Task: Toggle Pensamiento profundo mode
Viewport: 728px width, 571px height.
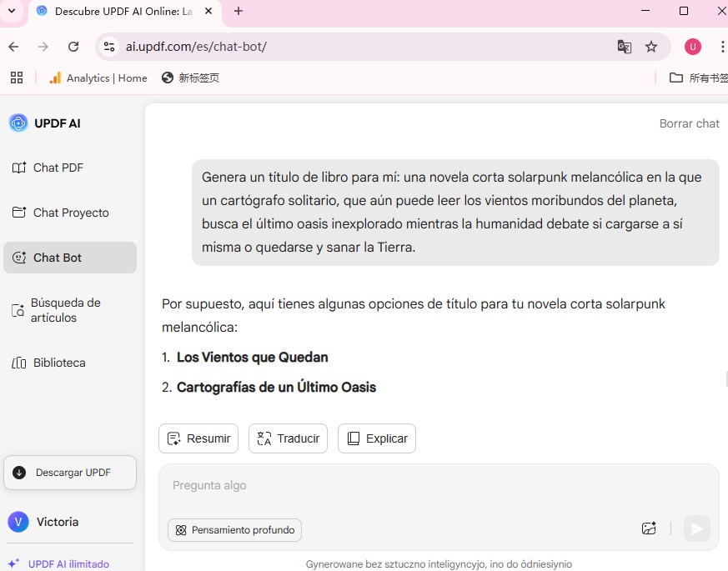Action: click(x=234, y=530)
